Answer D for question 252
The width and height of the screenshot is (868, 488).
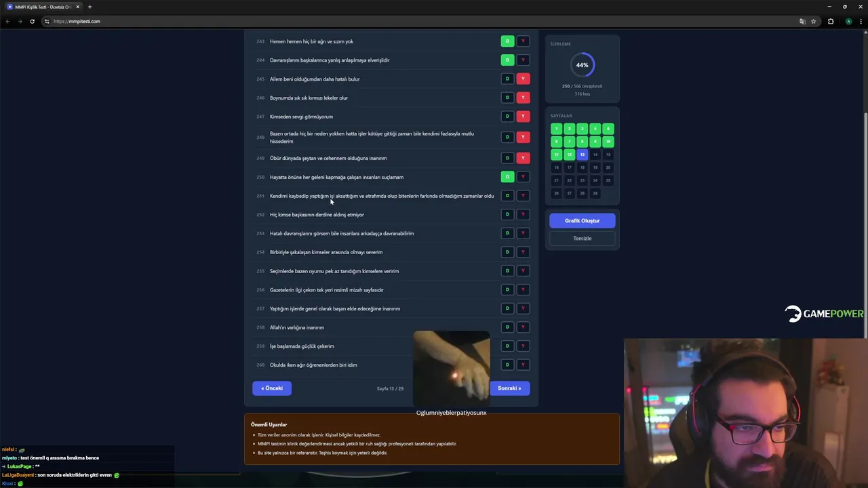(507, 214)
